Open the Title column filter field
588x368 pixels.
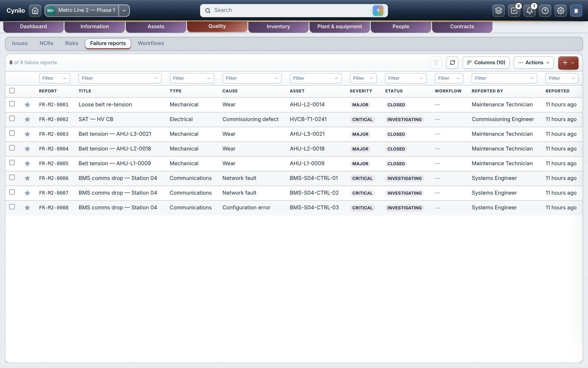point(120,78)
